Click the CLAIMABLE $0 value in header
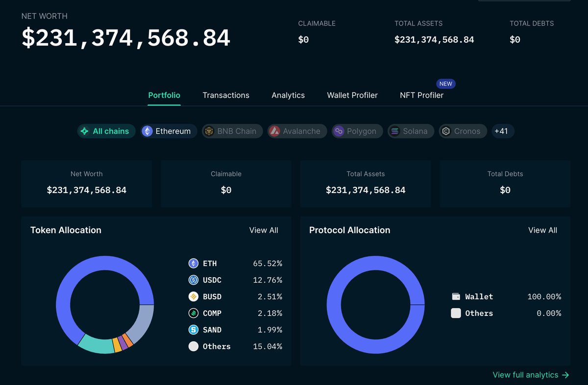This screenshot has height=385, width=588. [303, 40]
